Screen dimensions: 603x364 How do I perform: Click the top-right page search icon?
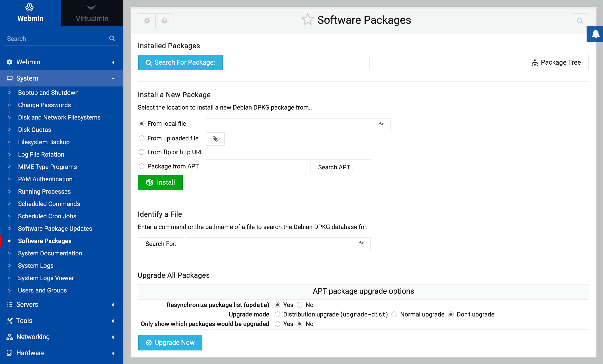pos(579,21)
